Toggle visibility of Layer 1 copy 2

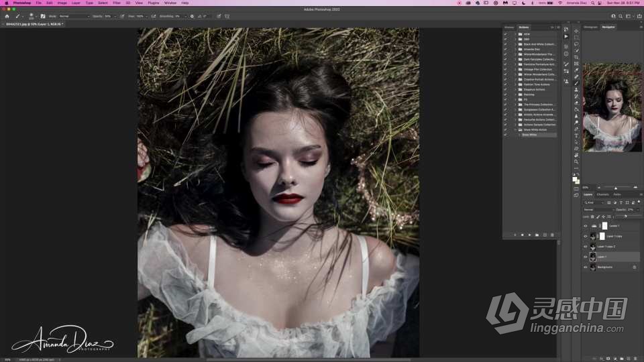point(585,247)
